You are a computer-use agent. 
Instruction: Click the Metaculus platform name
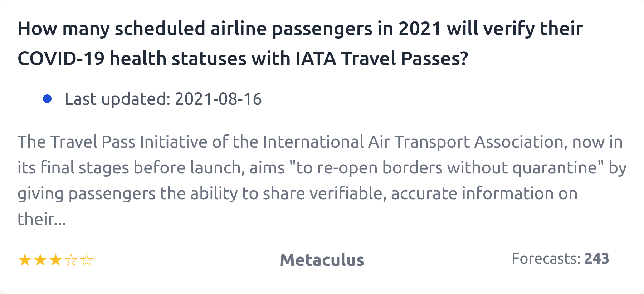point(322,260)
